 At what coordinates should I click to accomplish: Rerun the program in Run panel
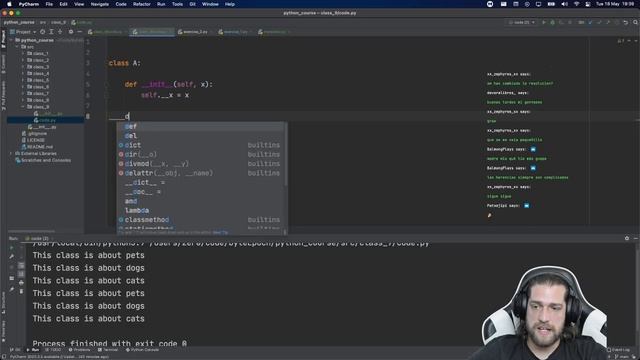pyautogui.click(x=11, y=247)
